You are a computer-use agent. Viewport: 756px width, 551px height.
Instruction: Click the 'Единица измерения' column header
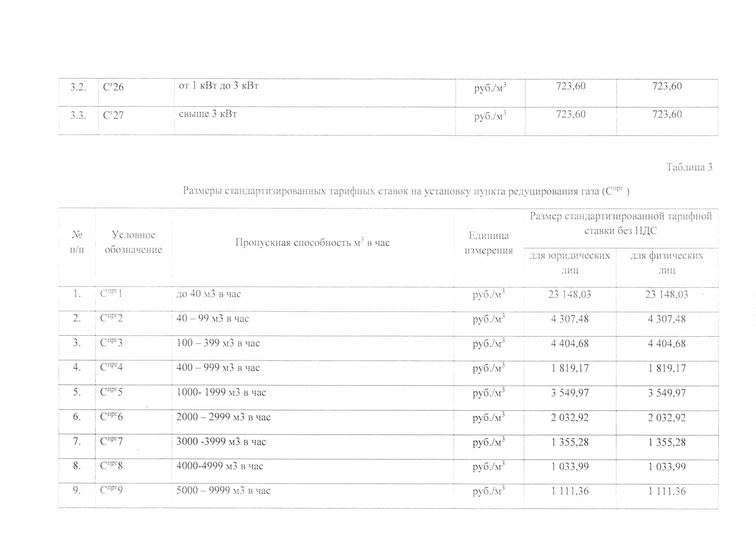488,243
